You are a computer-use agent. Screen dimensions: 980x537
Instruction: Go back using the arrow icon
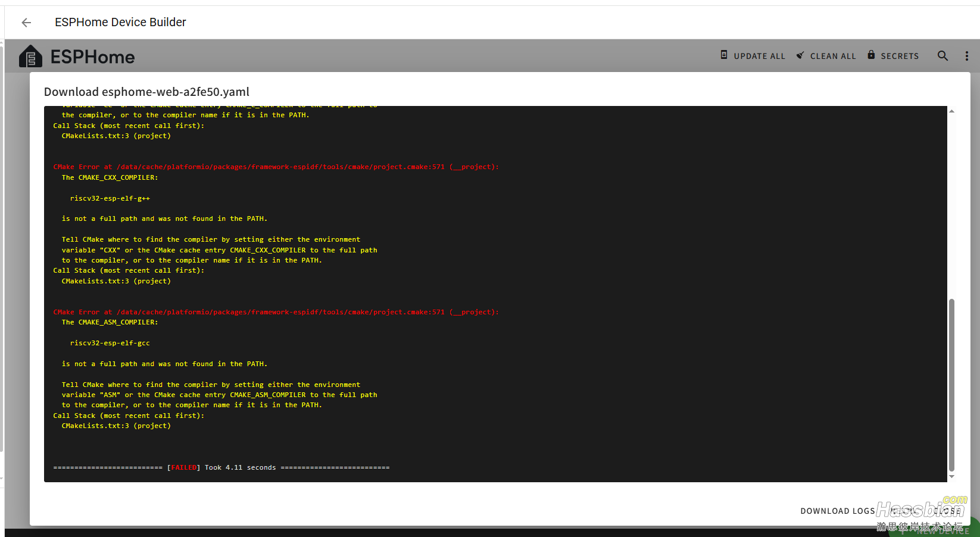[26, 23]
